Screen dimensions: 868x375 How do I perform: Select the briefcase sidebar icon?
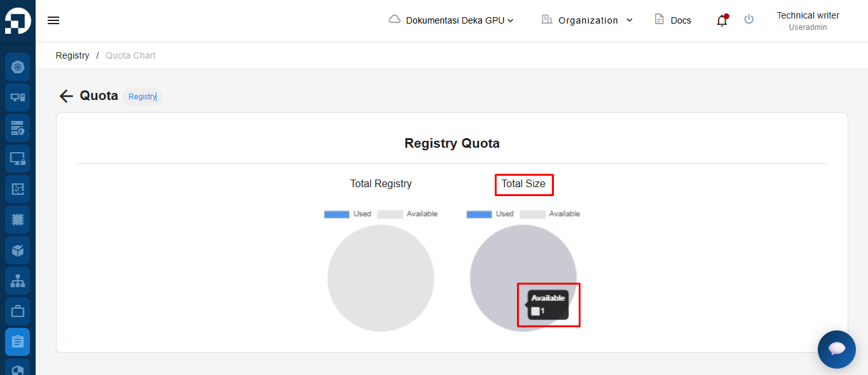click(18, 311)
